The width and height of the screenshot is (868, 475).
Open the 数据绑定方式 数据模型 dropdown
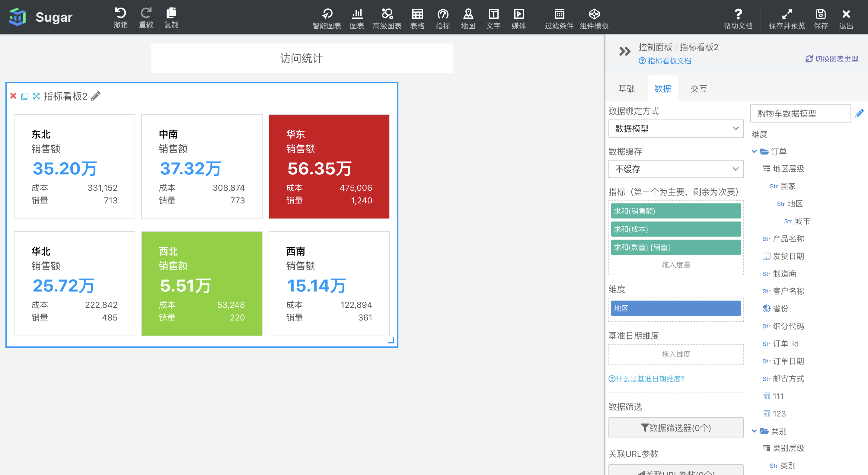pyautogui.click(x=676, y=128)
